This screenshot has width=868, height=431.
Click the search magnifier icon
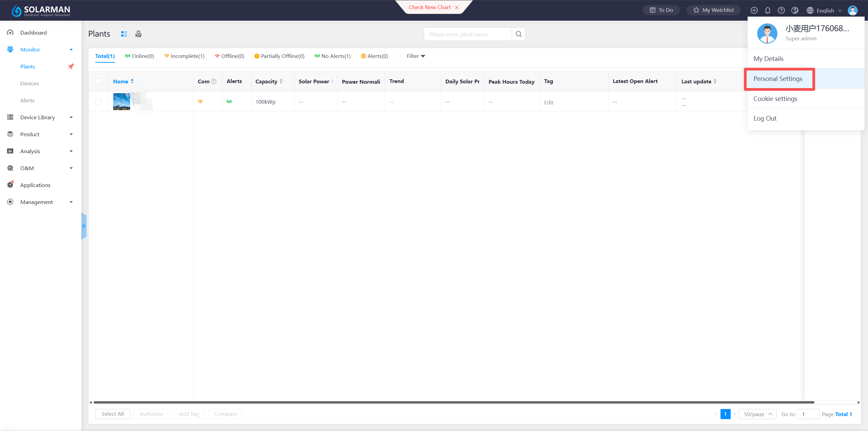[518, 34]
